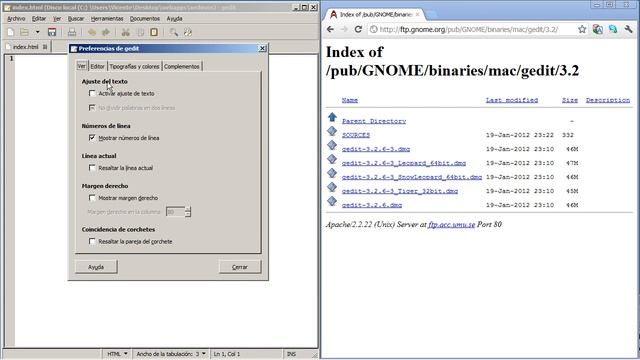Copy selection using gedit toolbar copy icon

click(140, 32)
